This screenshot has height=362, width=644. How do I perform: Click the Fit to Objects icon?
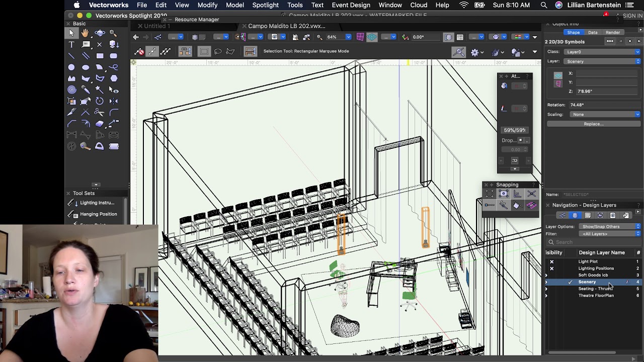point(306,37)
